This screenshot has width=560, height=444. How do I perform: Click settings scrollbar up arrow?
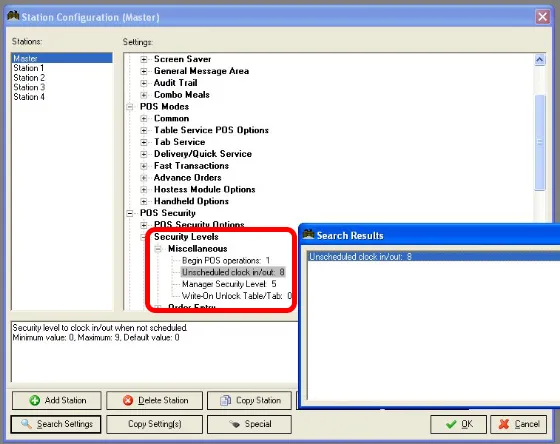pos(540,59)
